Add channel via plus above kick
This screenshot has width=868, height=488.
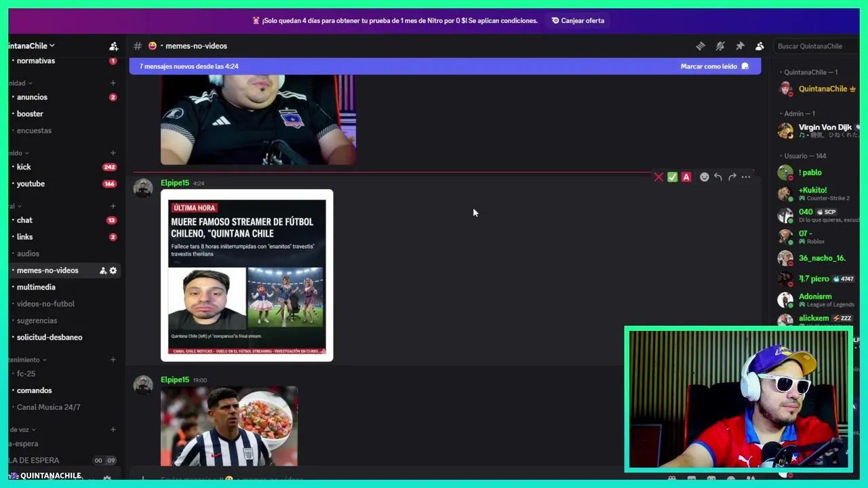tap(113, 153)
